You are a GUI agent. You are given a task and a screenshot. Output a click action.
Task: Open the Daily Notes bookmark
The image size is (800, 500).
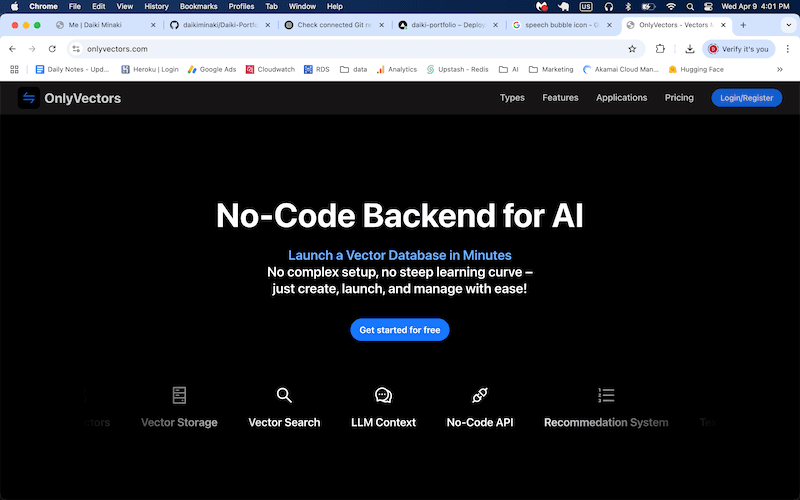click(x=72, y=69)
